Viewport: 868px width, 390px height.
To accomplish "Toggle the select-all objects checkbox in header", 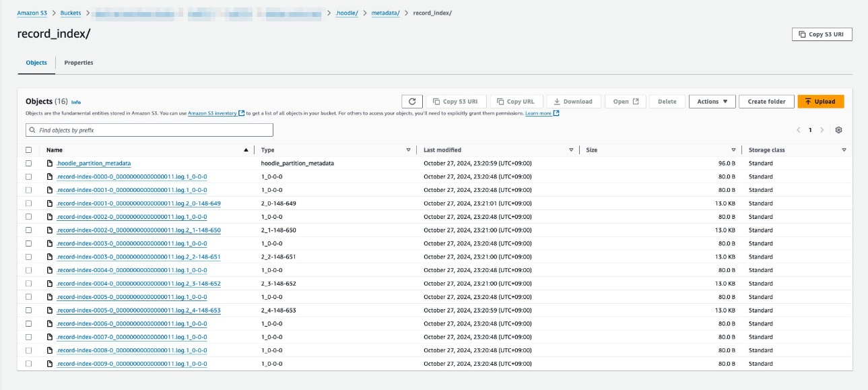I will 28,150.
